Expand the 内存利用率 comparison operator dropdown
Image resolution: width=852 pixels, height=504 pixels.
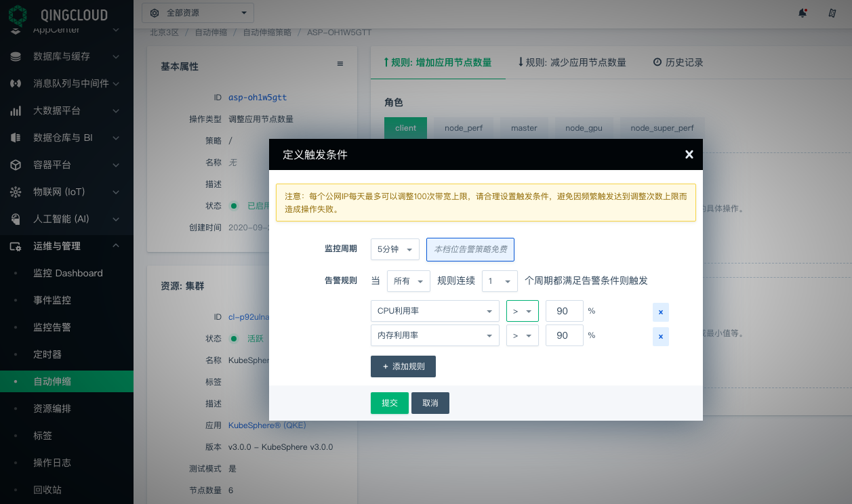pos(522,335)
